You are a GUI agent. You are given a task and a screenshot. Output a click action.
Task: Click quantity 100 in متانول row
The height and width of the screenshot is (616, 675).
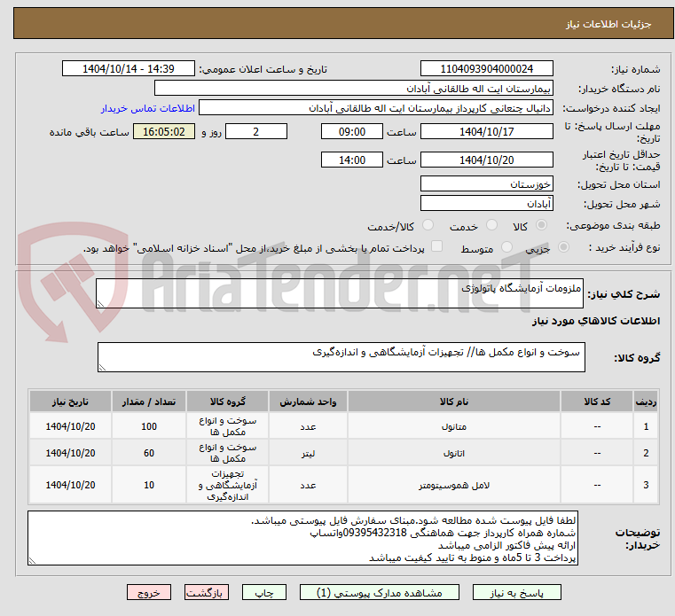pyautogui.click(x=149, y=426)
